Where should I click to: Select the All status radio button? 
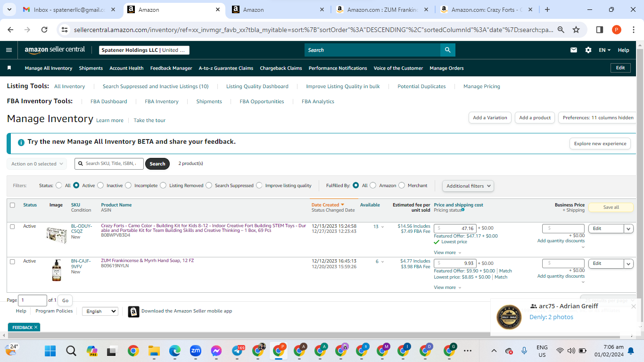click(x=59, y=185)
